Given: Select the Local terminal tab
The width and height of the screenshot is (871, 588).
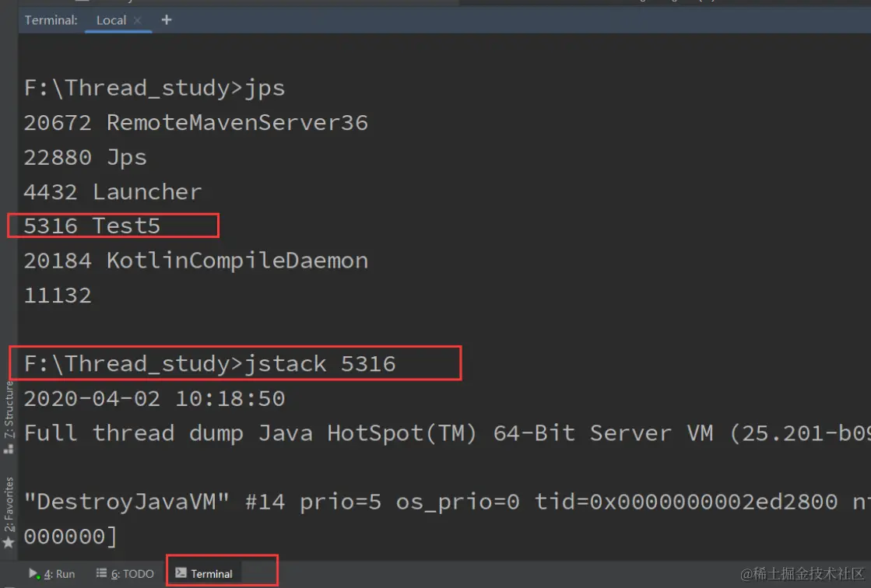Looking at the screenshot, I should pyautogui.click(x=111, y=20).
